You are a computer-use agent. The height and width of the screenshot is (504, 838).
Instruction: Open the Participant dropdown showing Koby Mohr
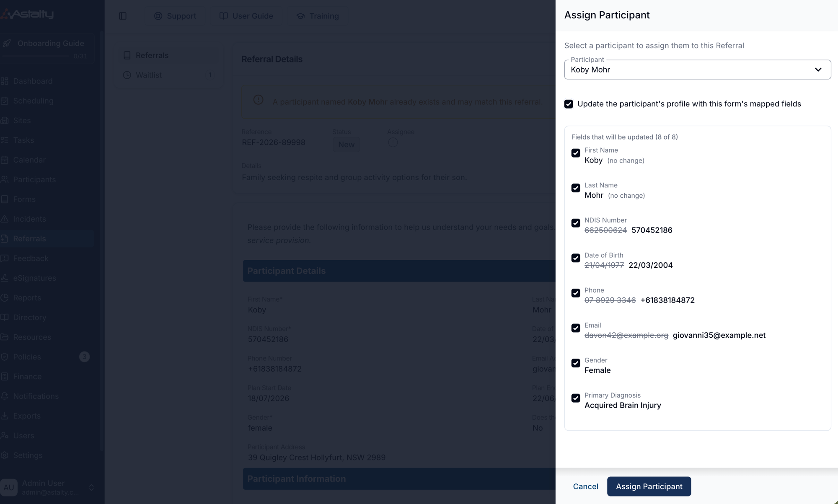point(697,70)
